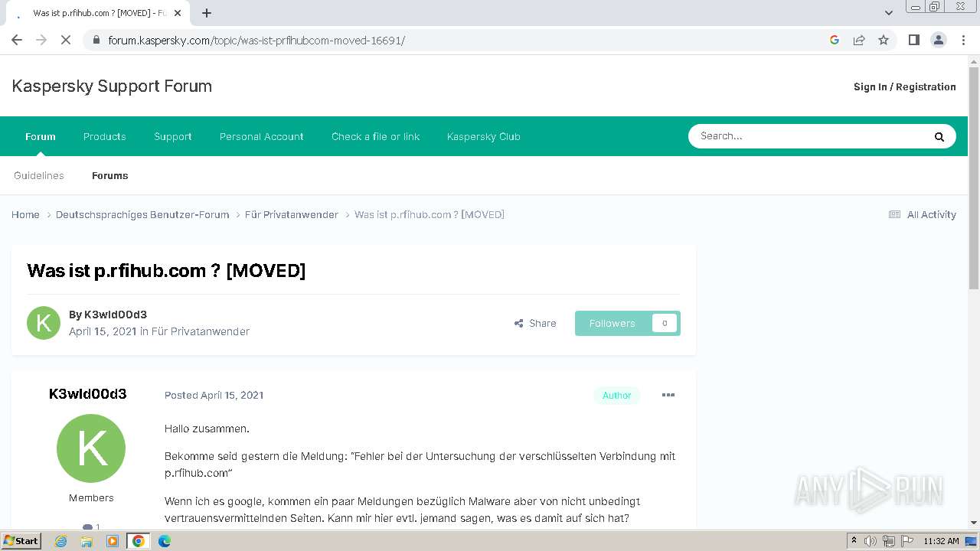
Task: Click the Author badge on post
Action: [616, 396]
